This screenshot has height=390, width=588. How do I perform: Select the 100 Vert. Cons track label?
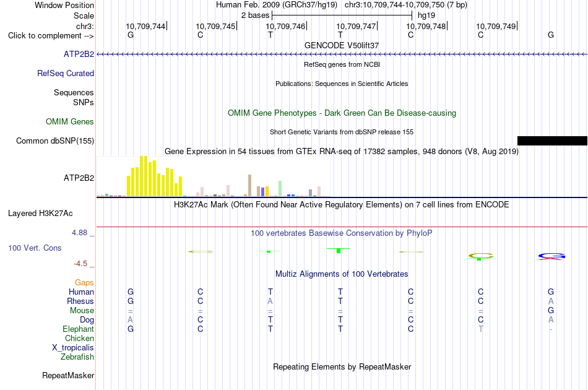pos(35,248)
